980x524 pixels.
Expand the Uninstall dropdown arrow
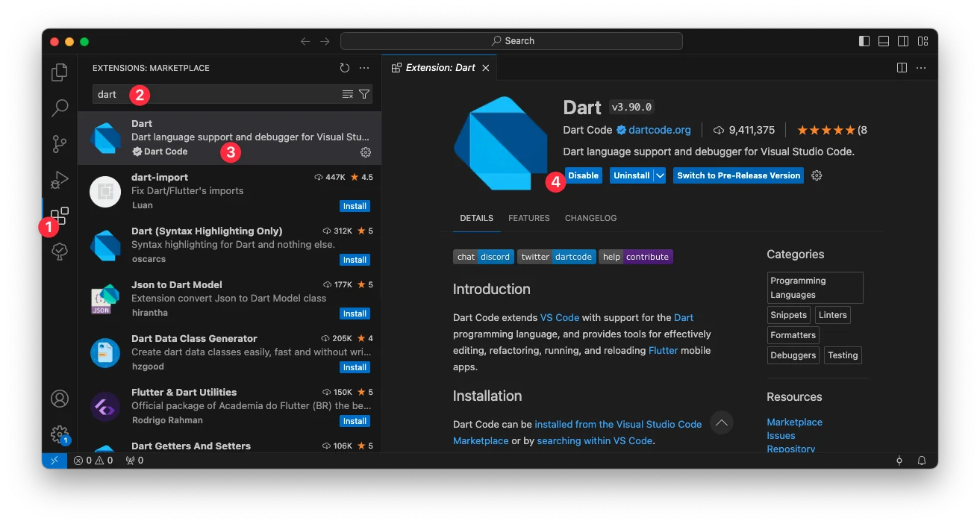point(660,175)
